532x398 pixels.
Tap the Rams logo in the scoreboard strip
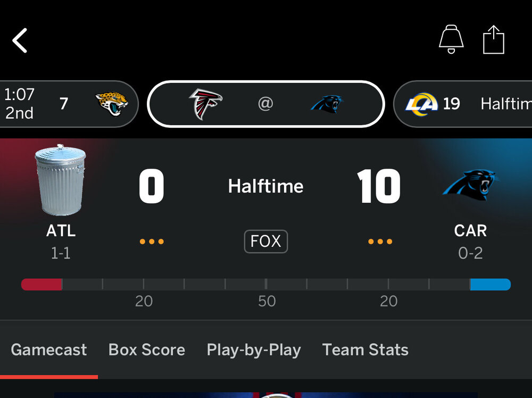pos(421,104)
